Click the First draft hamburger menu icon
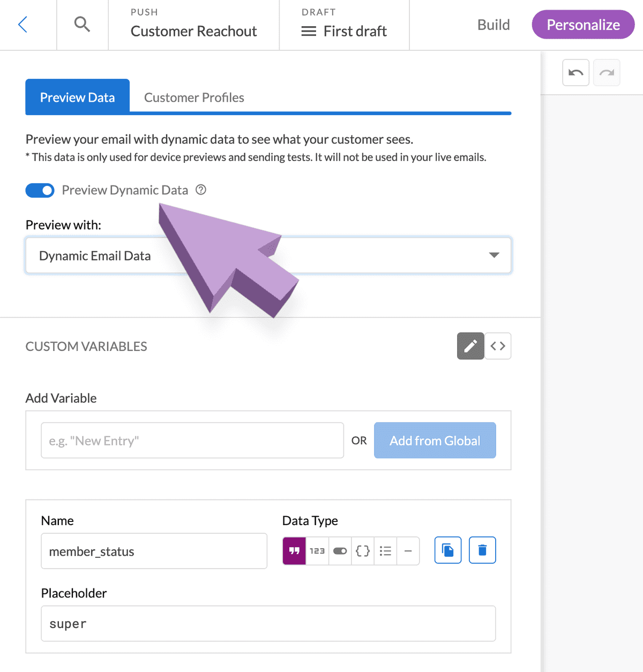643x672 pixels. click(309, 32)
